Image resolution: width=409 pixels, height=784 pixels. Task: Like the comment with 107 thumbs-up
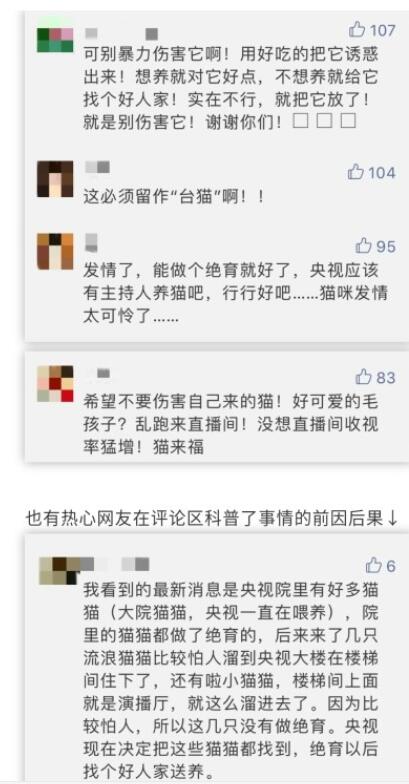click(357, 30)
